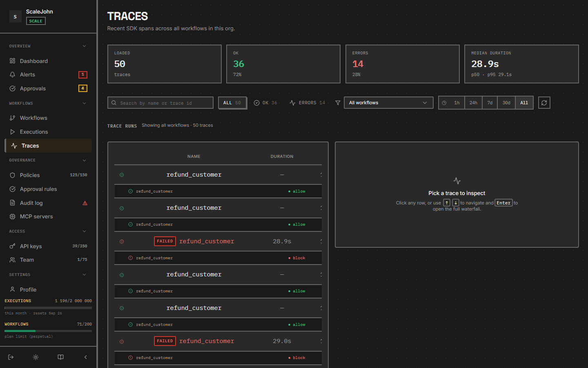The height and width of the screenshot is (368, 588).
Task: Select the 24h time range
Action: 473,103
